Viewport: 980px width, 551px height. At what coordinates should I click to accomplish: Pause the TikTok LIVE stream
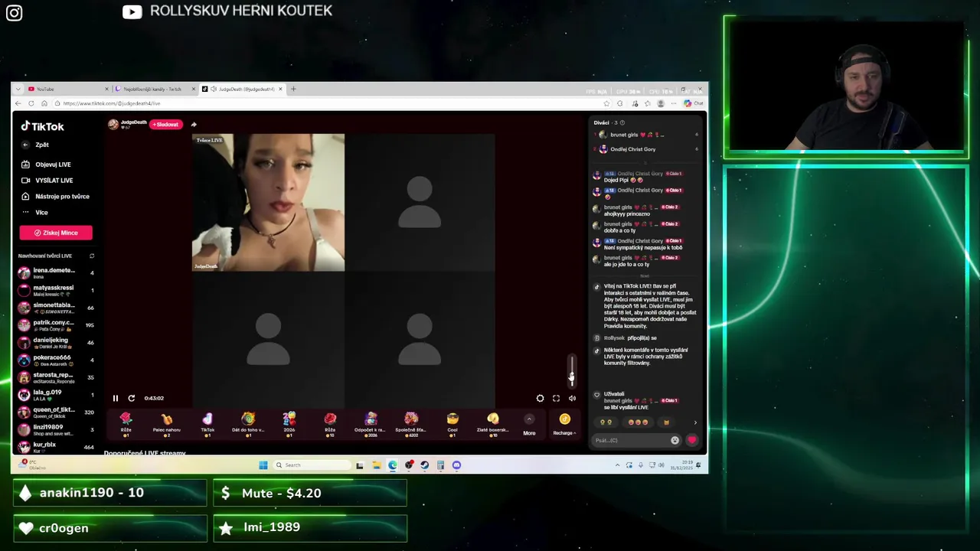116,398
